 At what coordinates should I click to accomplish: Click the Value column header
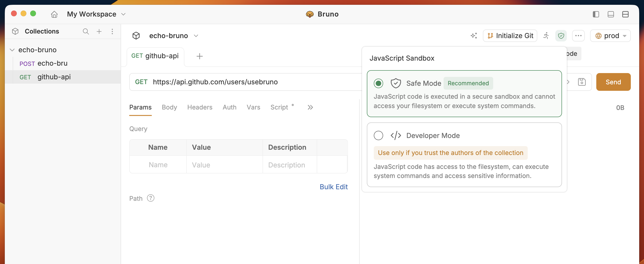click(201, 147)
